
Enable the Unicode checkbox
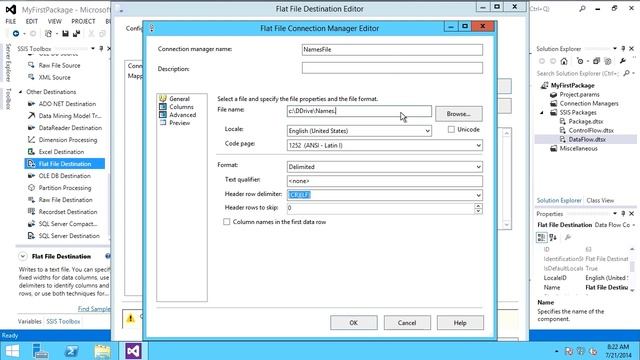(451, 129)
